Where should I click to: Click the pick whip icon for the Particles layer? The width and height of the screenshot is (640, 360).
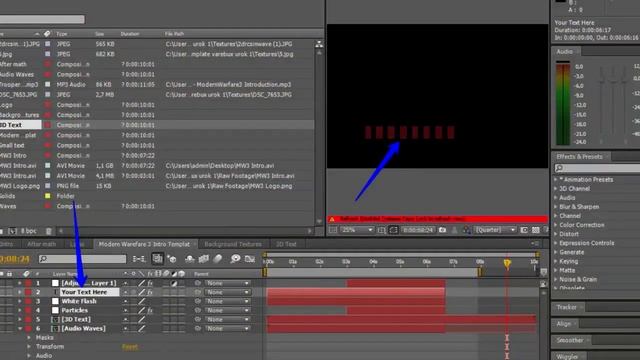pos(198,310)
